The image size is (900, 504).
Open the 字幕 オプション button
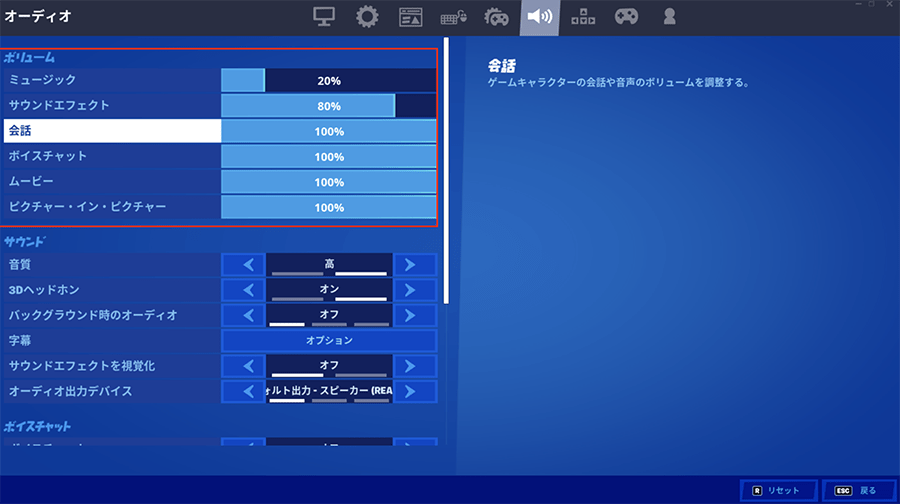329,340
